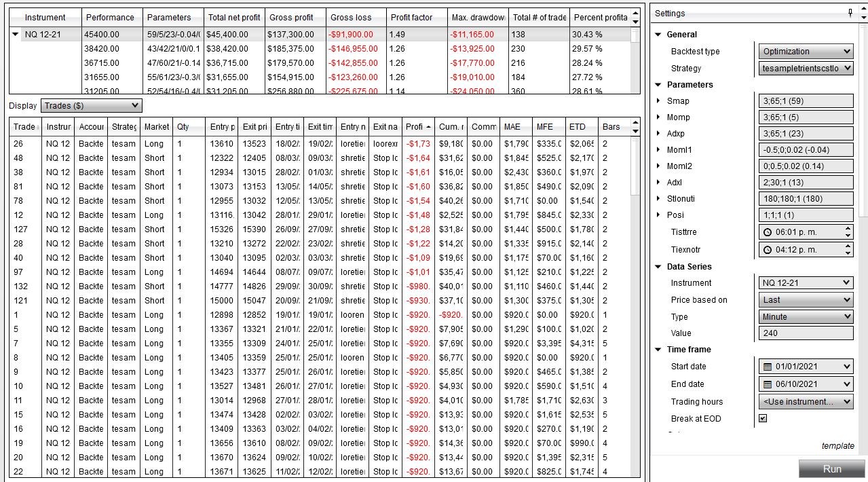Image resolution: width=868 pixels, height=482 pixels.
Task: Click the template link
Action: click(837, 445)
